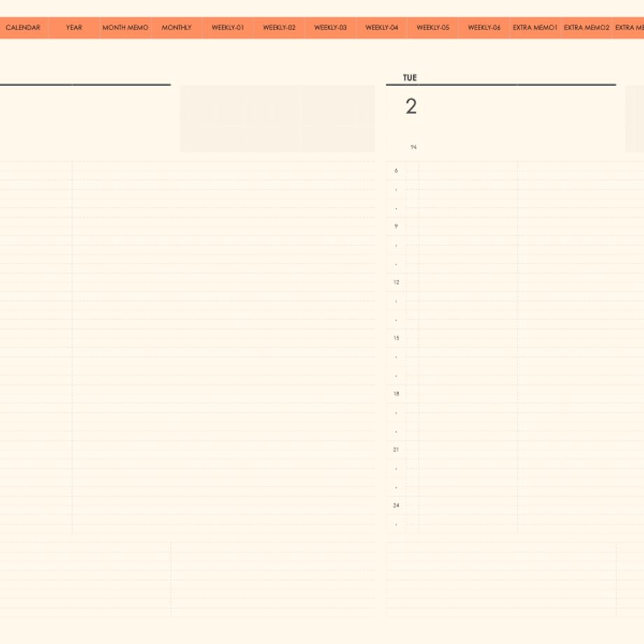Open the EXTRA MEMO1 tab
The height and width of the screenshot is (644, 644).
coord(535,27)
